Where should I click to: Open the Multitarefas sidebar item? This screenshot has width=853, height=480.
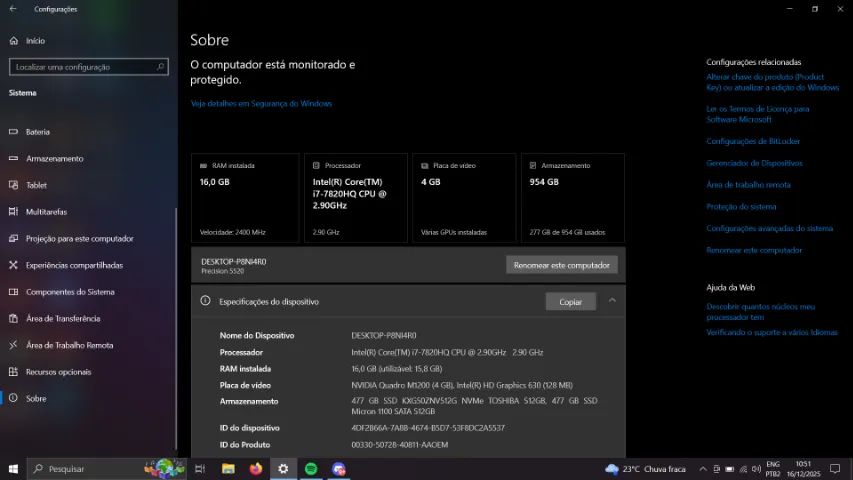point(46,212)
